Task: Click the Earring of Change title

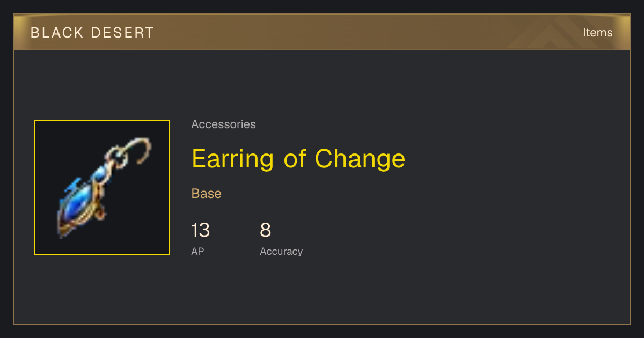Action: coord(298,159)
